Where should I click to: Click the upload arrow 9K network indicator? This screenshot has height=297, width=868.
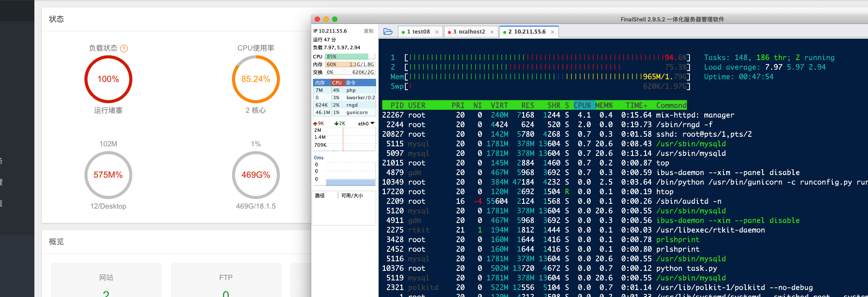click(x=319, y=124)
